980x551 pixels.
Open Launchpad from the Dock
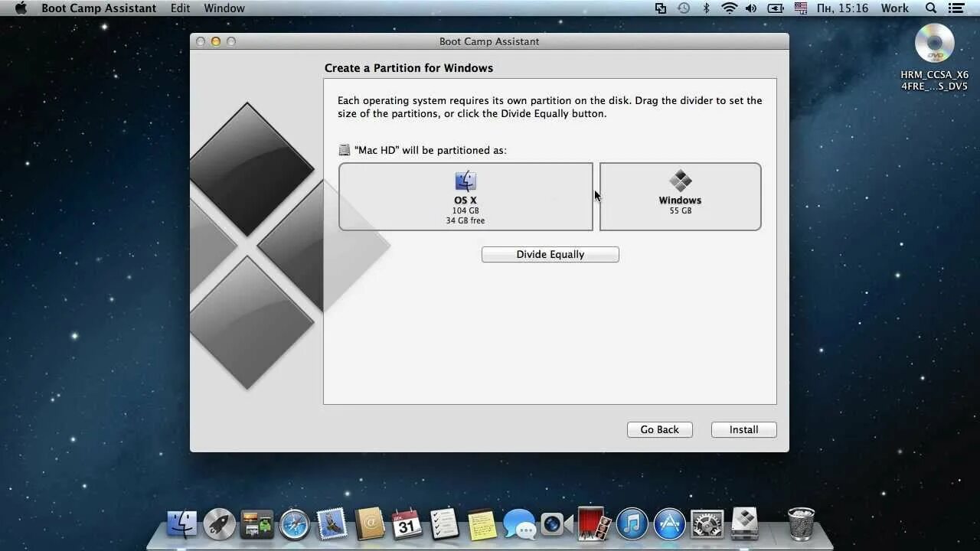[x=220, y=524]
